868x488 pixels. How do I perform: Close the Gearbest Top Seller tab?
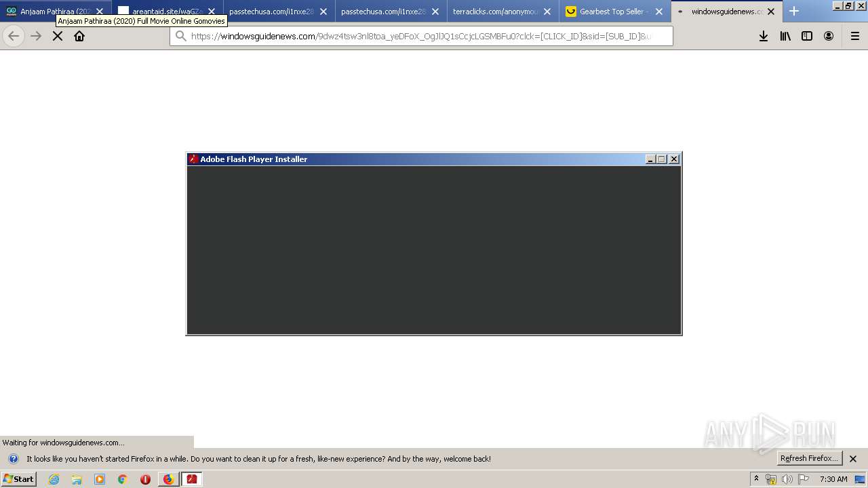pyautogui.click(x=659, y=12)
